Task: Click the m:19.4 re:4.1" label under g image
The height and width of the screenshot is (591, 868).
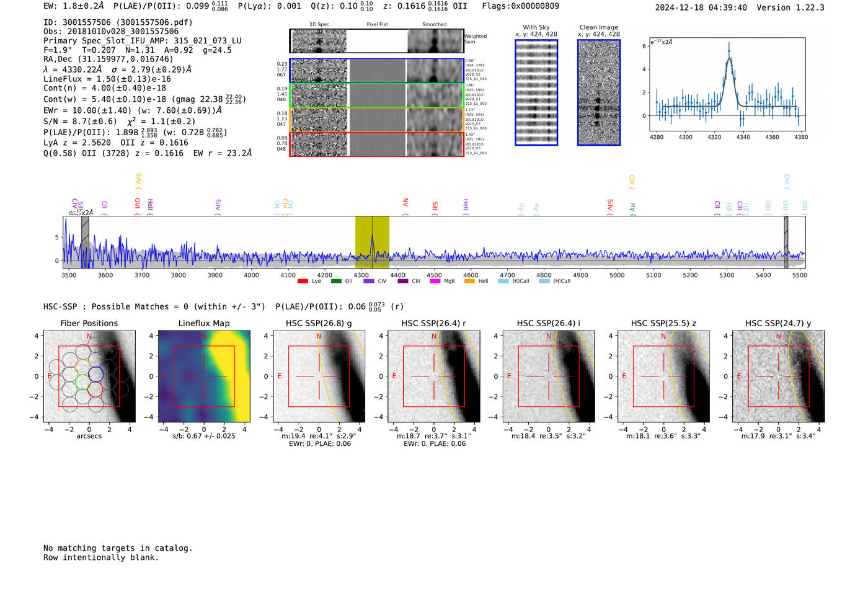Action: [x=319, y=436]
